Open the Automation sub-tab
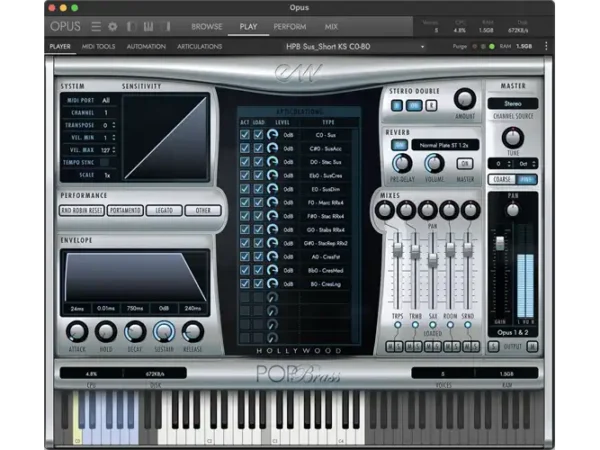This screenshot has width=600, height=450. click(x=146, y=46)
